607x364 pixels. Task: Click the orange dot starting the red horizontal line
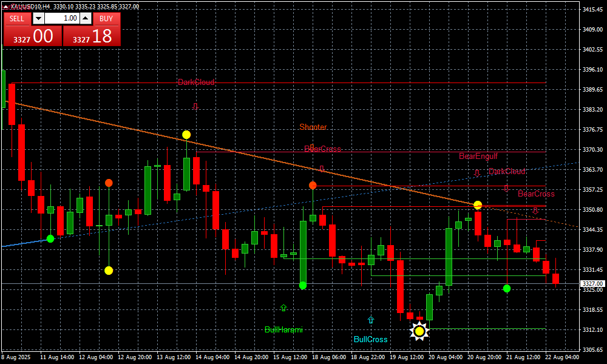coord(313,185)
